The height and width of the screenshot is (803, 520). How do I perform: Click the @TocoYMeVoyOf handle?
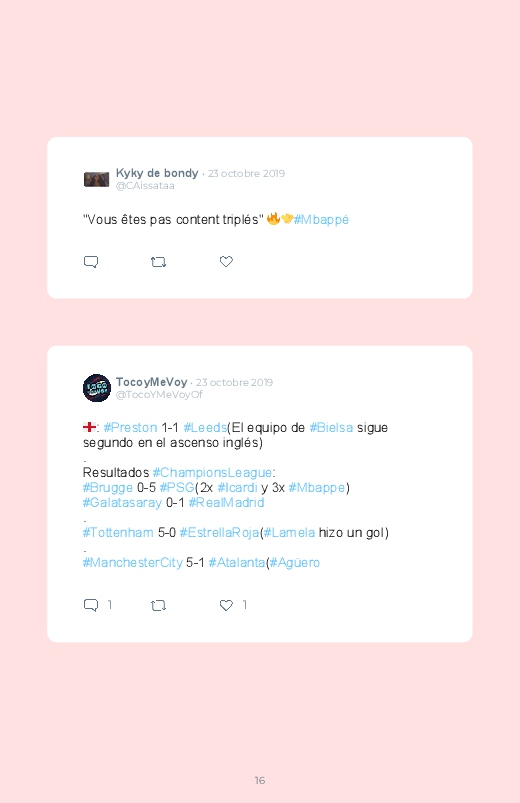(x=159, y=394)
